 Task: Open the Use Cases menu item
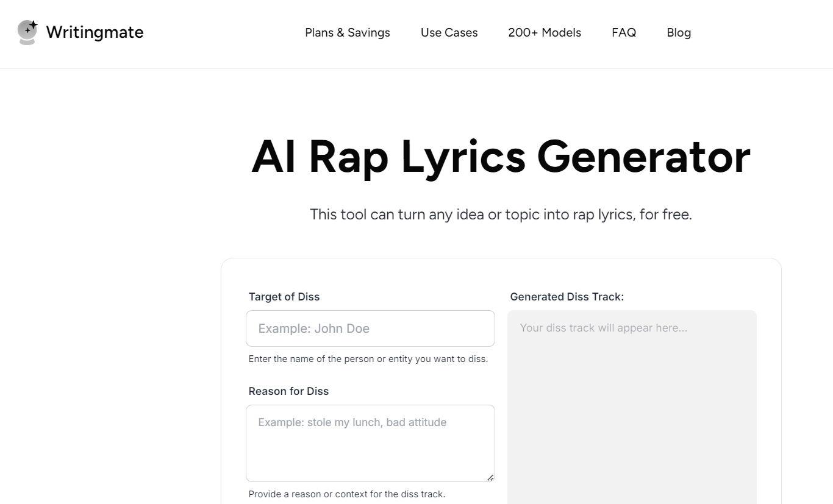(x=449, y=32)
